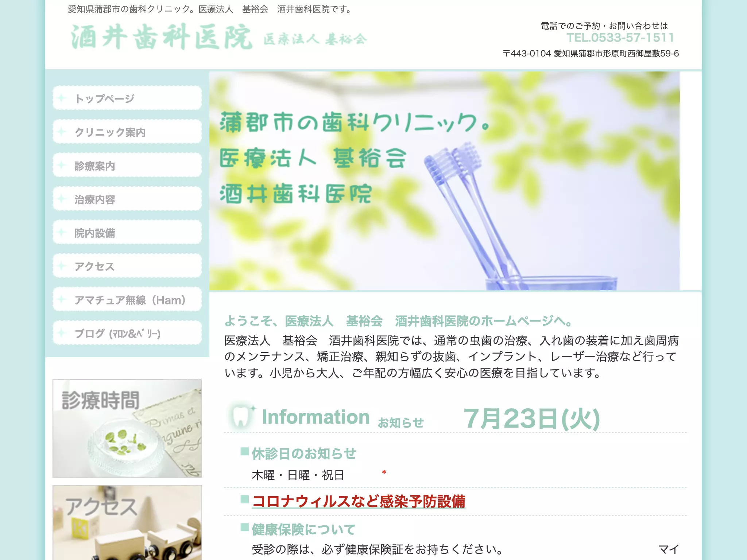Open the アマチュア無線 (Ham) menu item

tap(127, 299)
